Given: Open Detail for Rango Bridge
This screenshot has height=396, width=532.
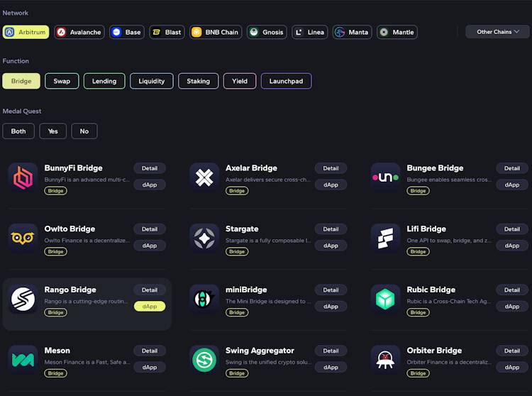Looking at the screenshot, I should [150, 290].
